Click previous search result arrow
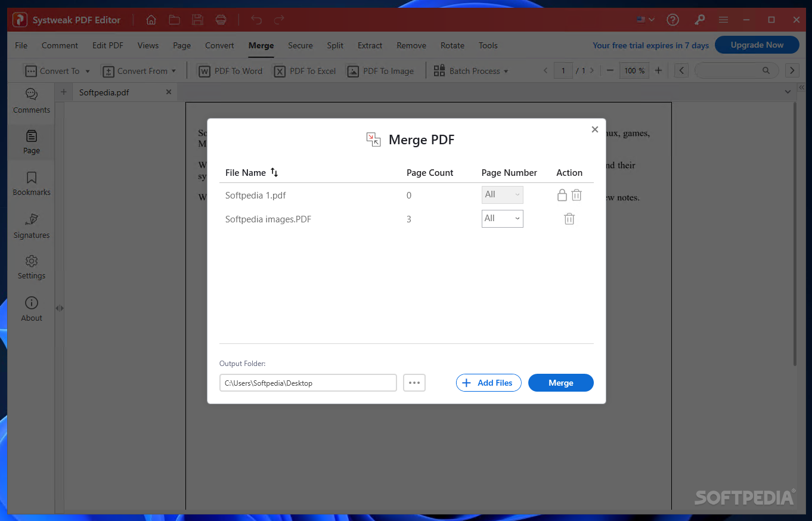812x521 pixels. pyautogui.click(x=682, y=70)
